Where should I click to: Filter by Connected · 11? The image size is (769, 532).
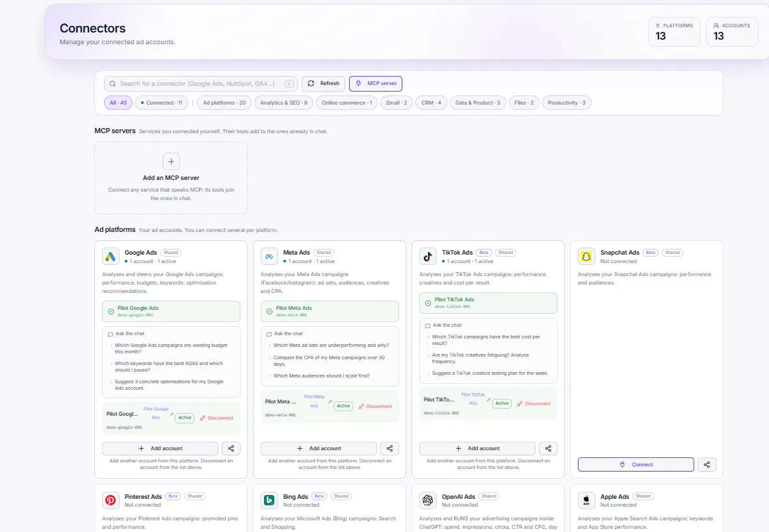(161, 103)
